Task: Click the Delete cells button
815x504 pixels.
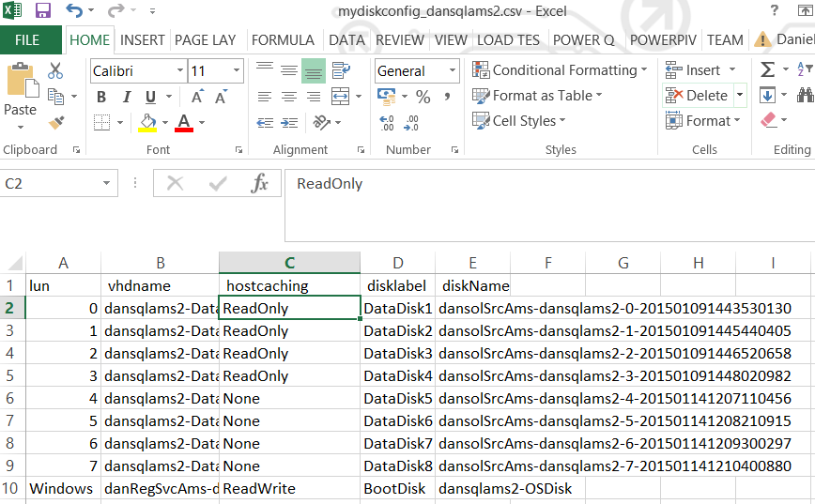Action: point(698,95)
